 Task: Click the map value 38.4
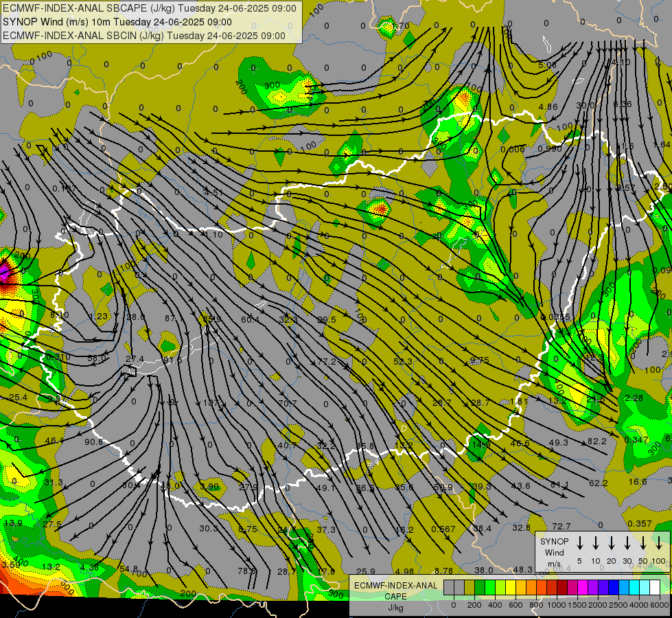pyautogui.click(x=482, y=528)
